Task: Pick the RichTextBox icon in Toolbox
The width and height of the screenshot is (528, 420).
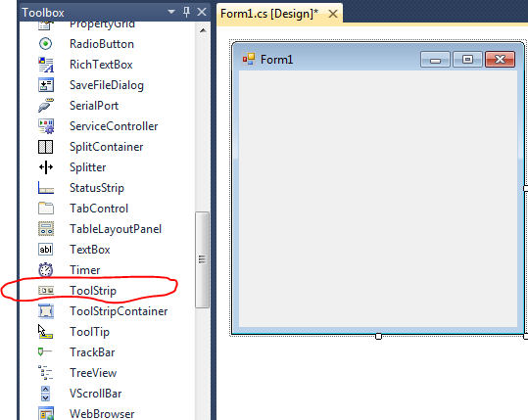Action: click(45, 65)
